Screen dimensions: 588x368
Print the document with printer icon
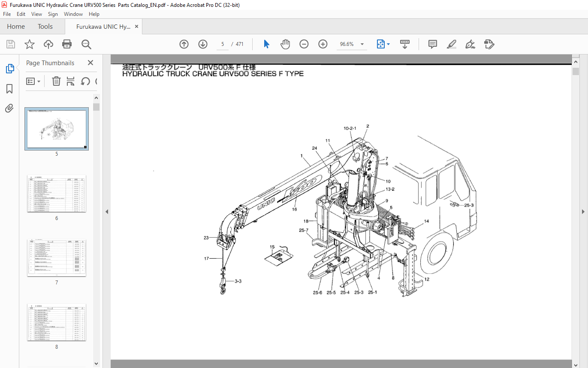pos(67,44)
